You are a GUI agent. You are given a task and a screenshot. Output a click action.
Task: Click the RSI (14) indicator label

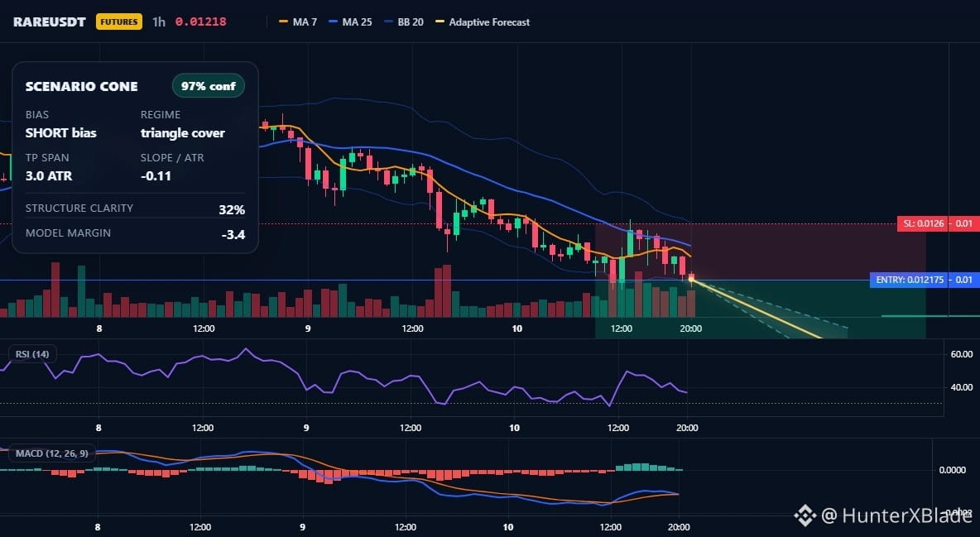tap(32, 354)
